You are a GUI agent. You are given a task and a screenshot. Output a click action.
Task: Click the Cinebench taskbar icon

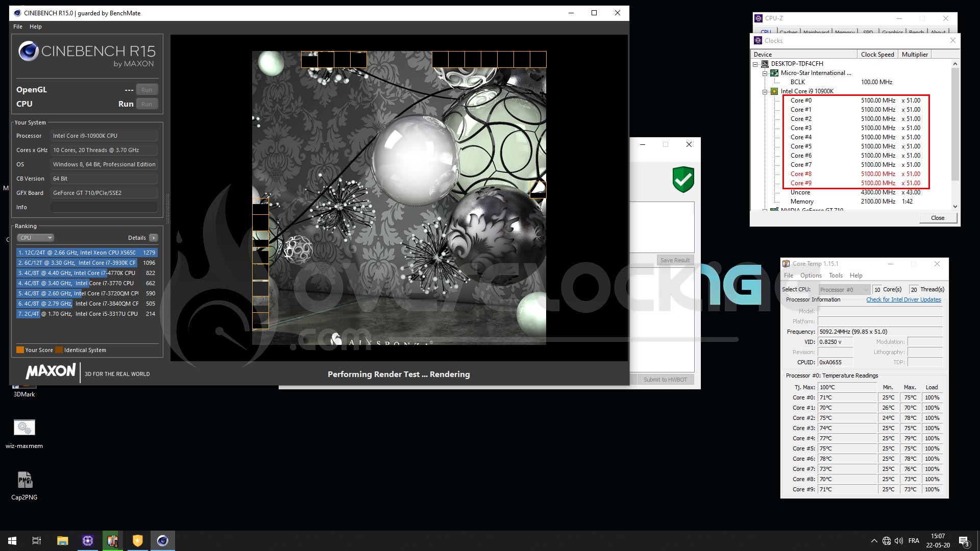[163, 541]
